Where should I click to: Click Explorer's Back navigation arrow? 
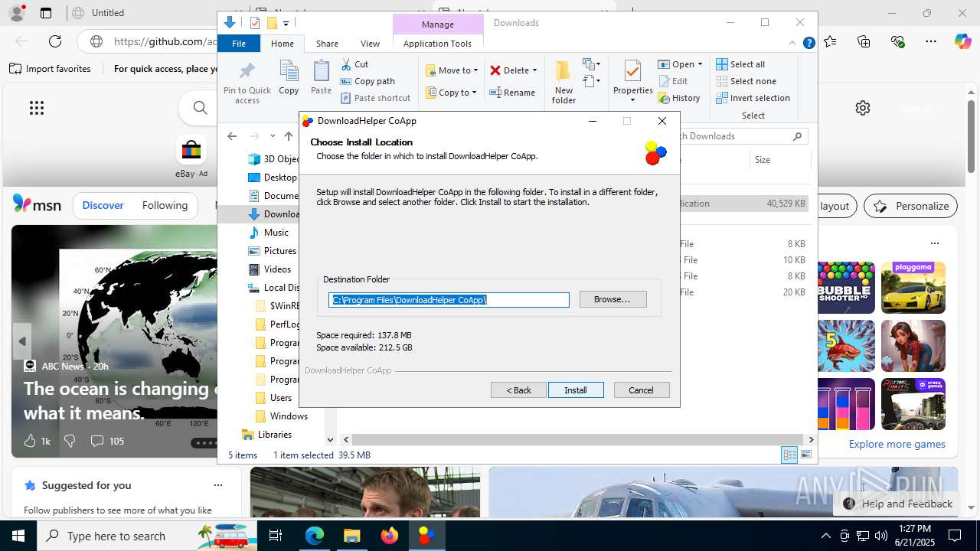point(232,136)
